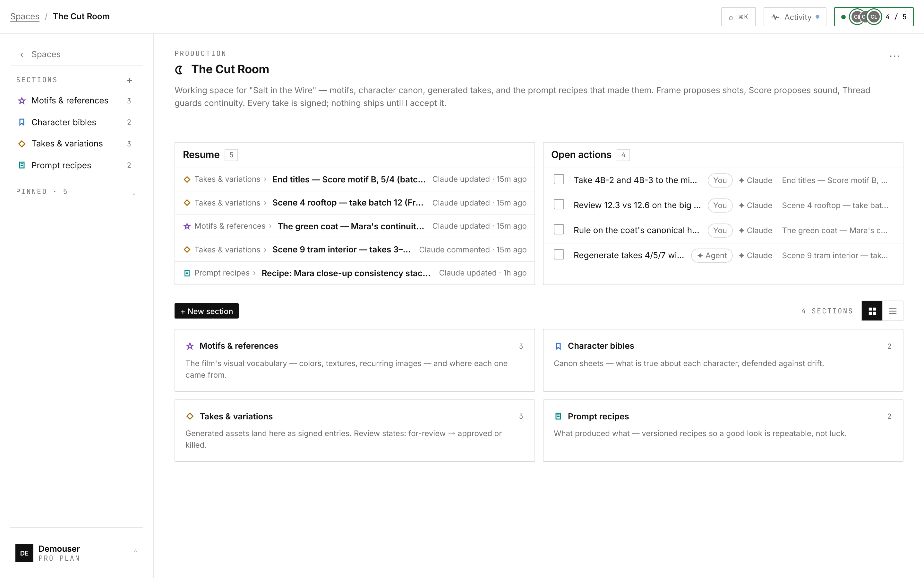Click the star icon on Motifs & references card
The image size is (924, 578).
(x=190, y=346)
